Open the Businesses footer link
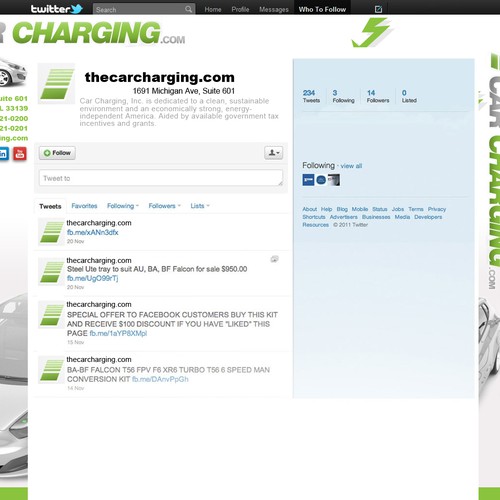This screenshot has height=500, width=500. coord(376,217)
